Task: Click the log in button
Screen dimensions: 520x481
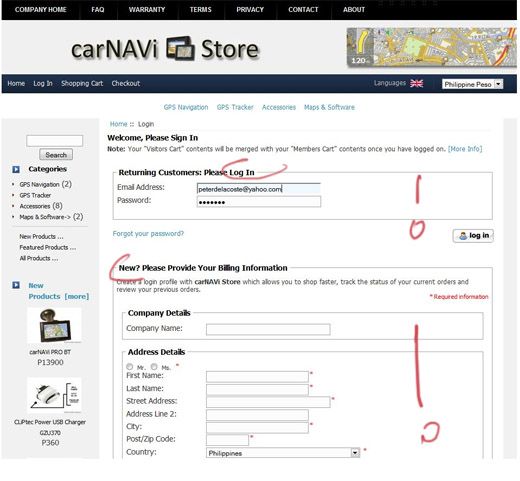Action: click(x=473, y=236)
